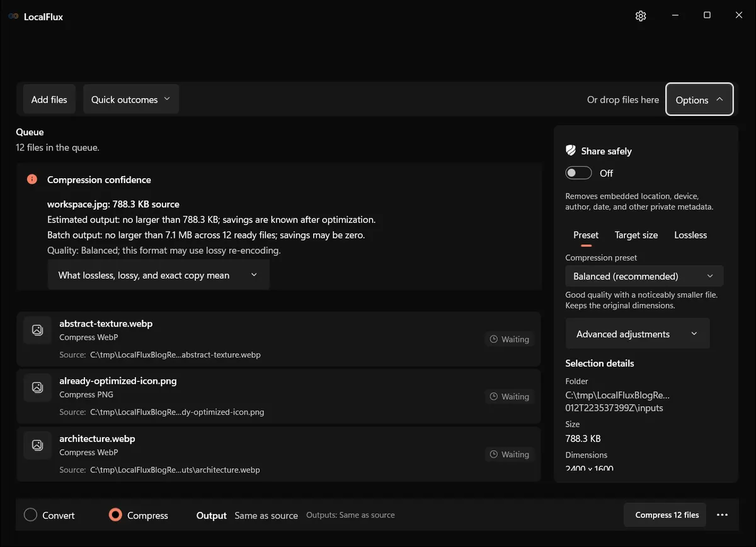Click the 12 files in the queue text
The height and width of the screenshot is (547, 756).
(x=57, y=147)
